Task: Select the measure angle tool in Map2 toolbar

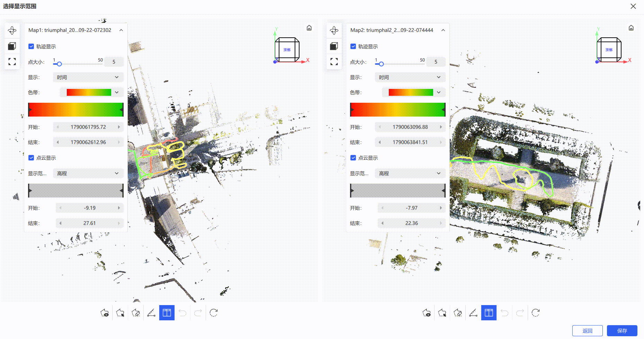Action: pyautogui.click(x=473, y=313)
